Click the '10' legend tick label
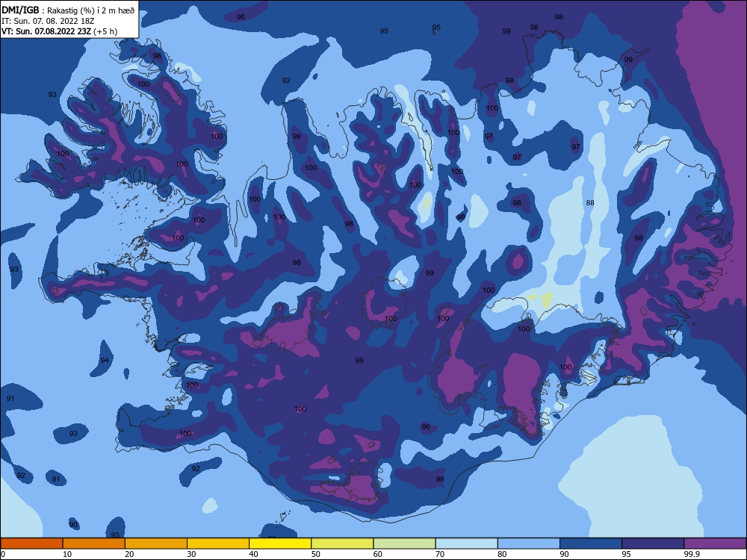 click(x=67, y=554)
